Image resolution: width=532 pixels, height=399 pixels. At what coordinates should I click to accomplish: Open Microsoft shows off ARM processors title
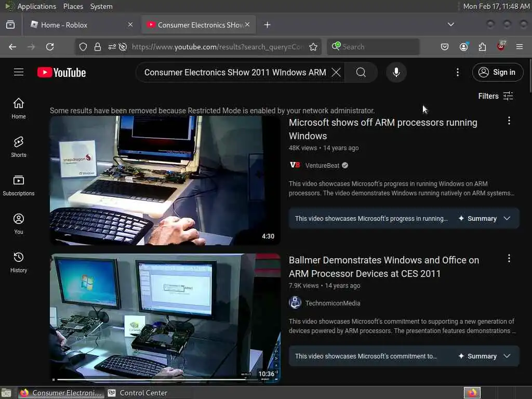[x=383, y=129]
